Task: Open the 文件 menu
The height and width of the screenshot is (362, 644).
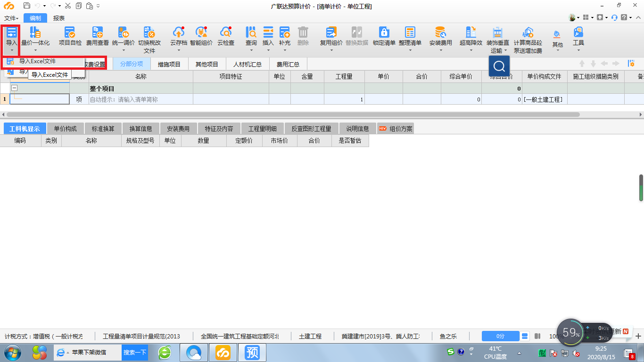Action: (x=12, y=18)
